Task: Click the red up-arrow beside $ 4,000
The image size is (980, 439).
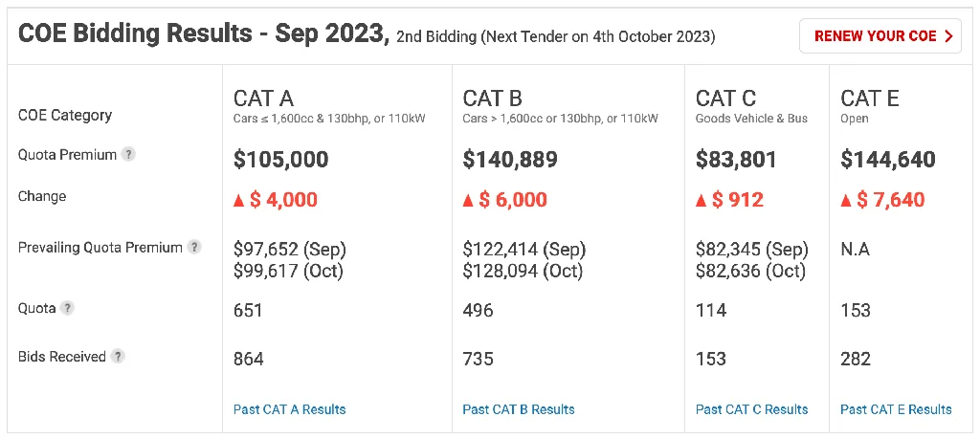Action: (x=239, y=201)
